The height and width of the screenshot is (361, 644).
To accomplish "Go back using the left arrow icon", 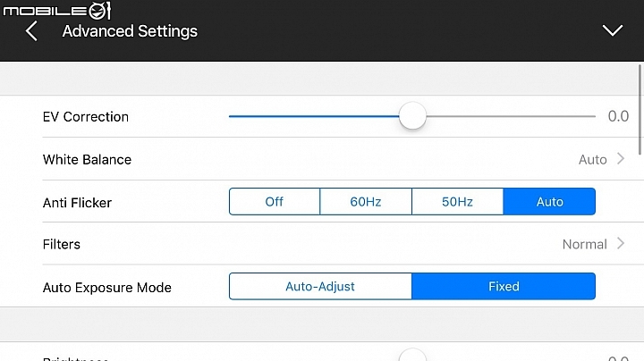I will tap(31, 31).
